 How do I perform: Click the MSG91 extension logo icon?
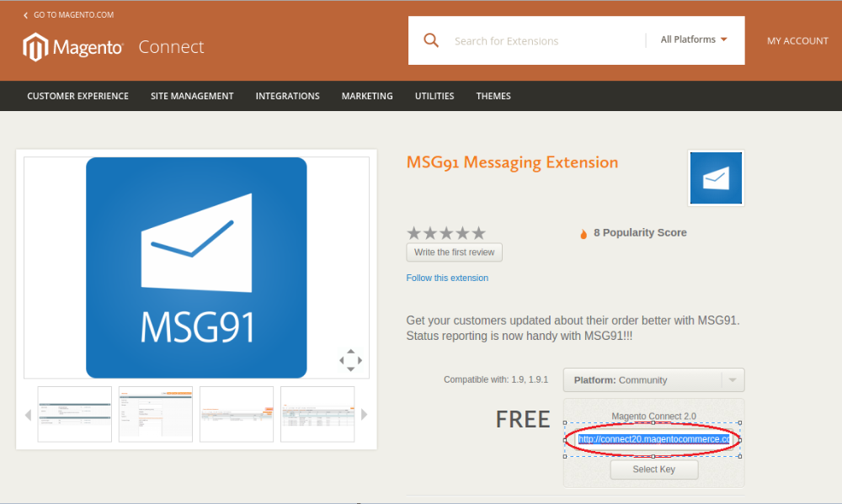pos(716,178)
